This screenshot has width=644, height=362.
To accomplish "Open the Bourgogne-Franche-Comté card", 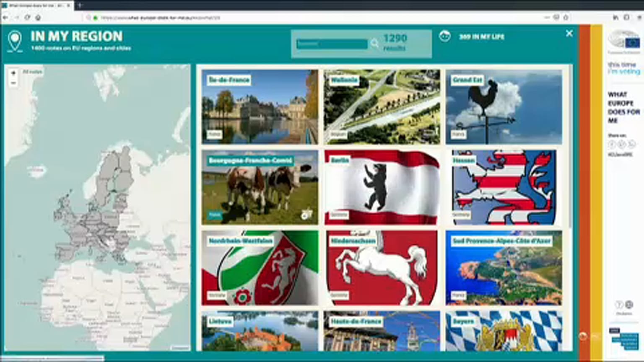I will [x=260, y=187].
